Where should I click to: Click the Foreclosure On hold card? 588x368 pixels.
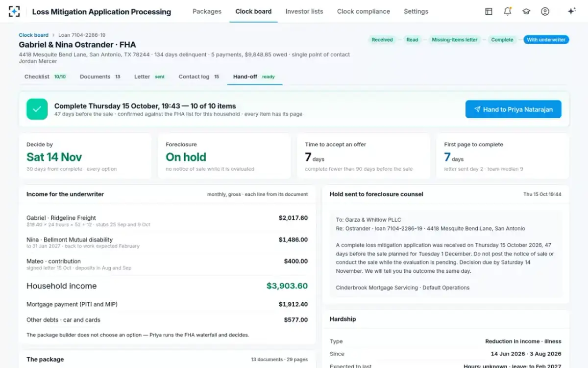(x=224, y=156)
